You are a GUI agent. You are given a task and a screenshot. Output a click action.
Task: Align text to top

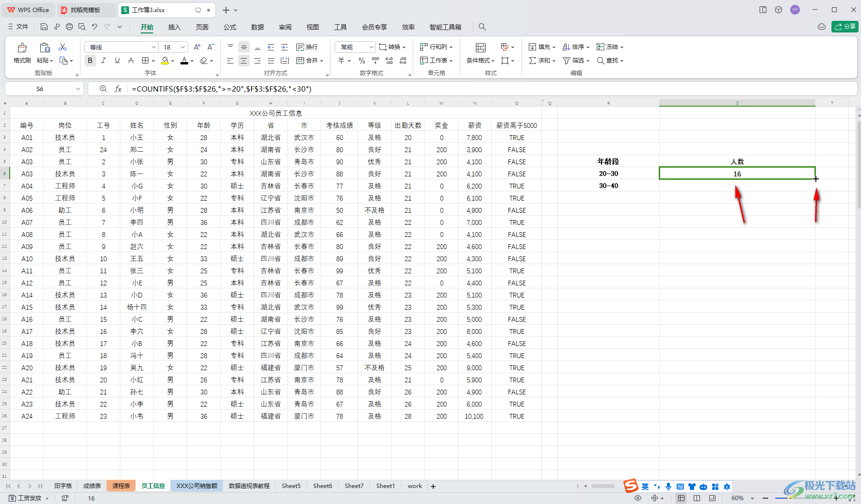point(230,47)
